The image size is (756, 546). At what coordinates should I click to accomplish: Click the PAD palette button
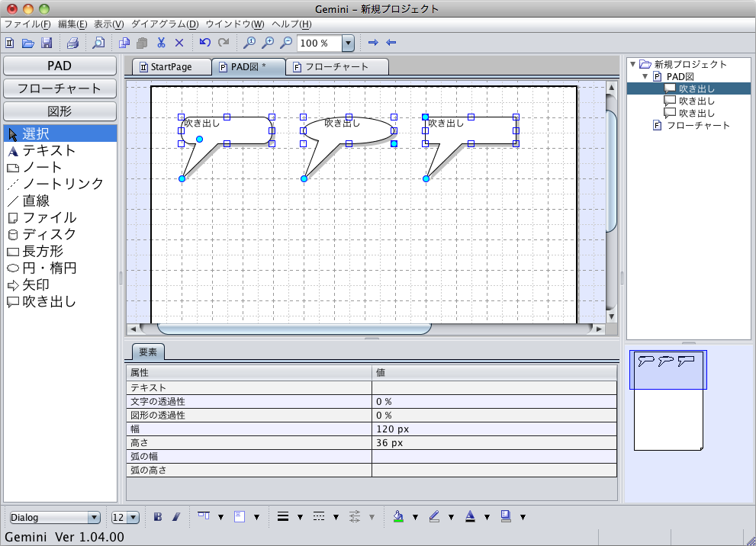pos(60,66)
